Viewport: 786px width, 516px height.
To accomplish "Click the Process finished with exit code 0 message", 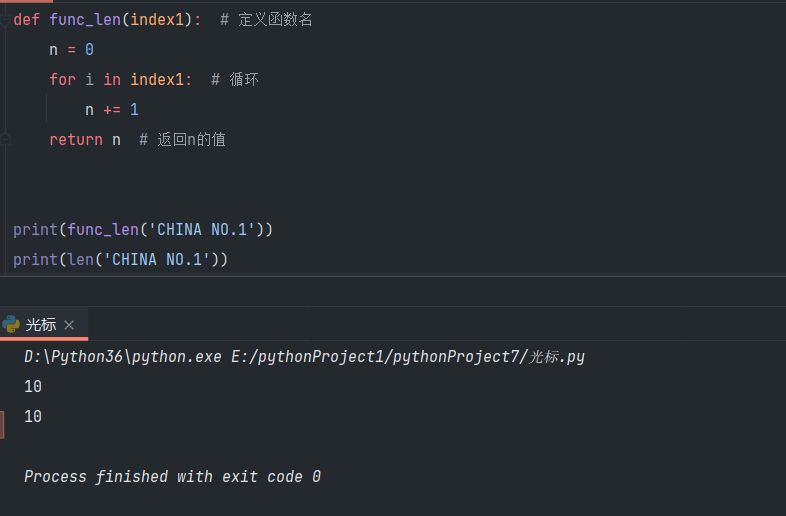I will (x=172, y=477).
